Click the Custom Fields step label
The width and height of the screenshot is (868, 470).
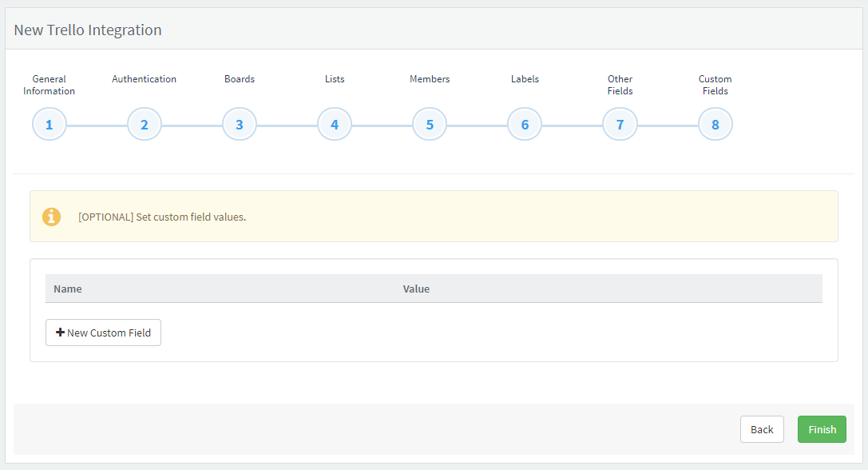[715, 85]
